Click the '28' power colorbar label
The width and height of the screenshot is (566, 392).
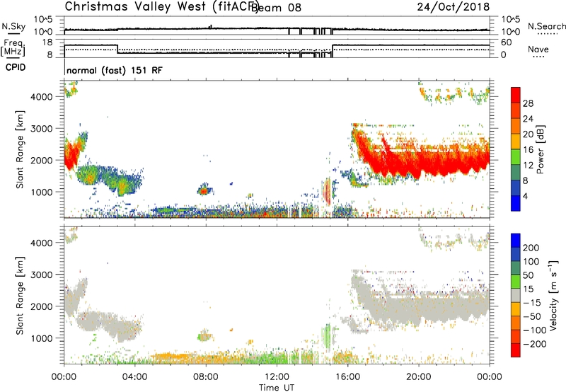(x=528, y=103)
